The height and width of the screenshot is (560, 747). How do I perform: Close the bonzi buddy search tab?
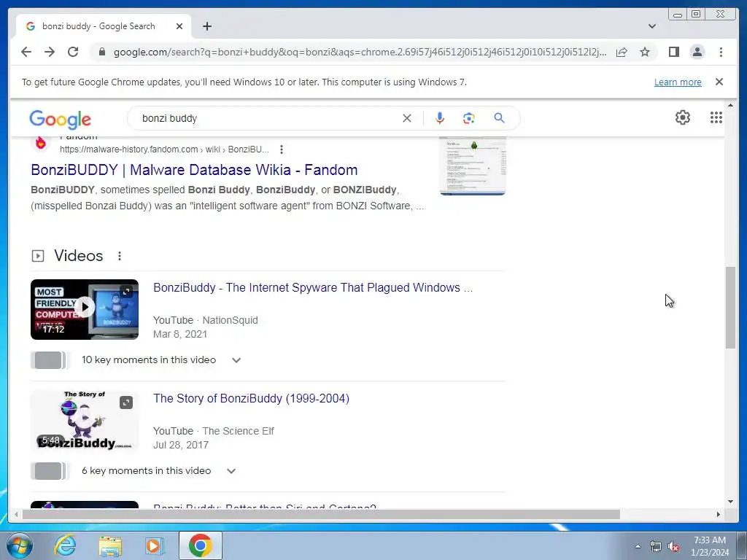click(x=179, y=26)
